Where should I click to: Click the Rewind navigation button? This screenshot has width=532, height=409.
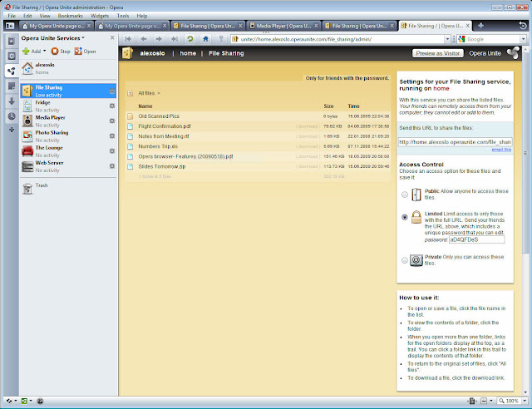click(x=128, y=39)
